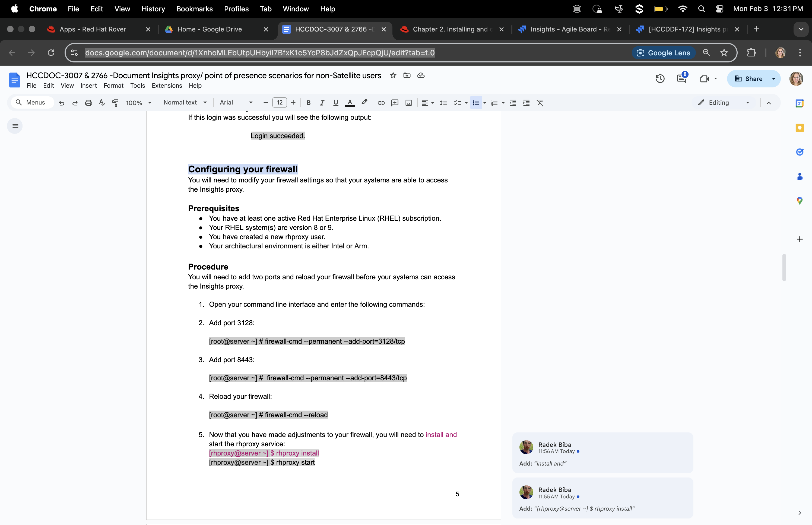Toggle the bulleted list button

tap(476, 103)
